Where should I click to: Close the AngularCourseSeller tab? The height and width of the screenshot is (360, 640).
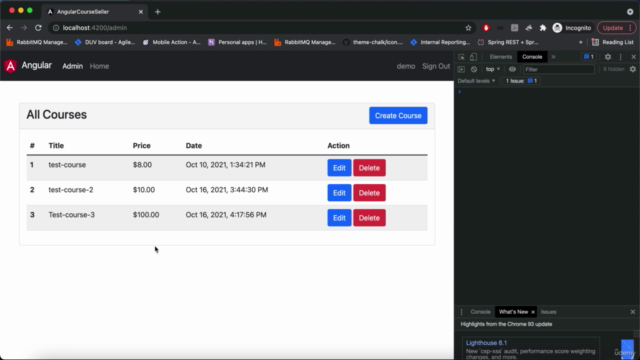(141, 12)
